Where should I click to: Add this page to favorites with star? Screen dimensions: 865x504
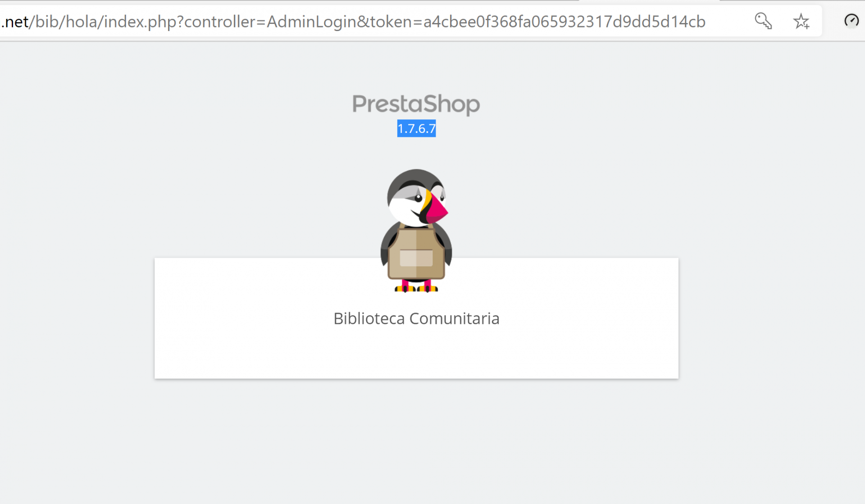coord(801,21)
